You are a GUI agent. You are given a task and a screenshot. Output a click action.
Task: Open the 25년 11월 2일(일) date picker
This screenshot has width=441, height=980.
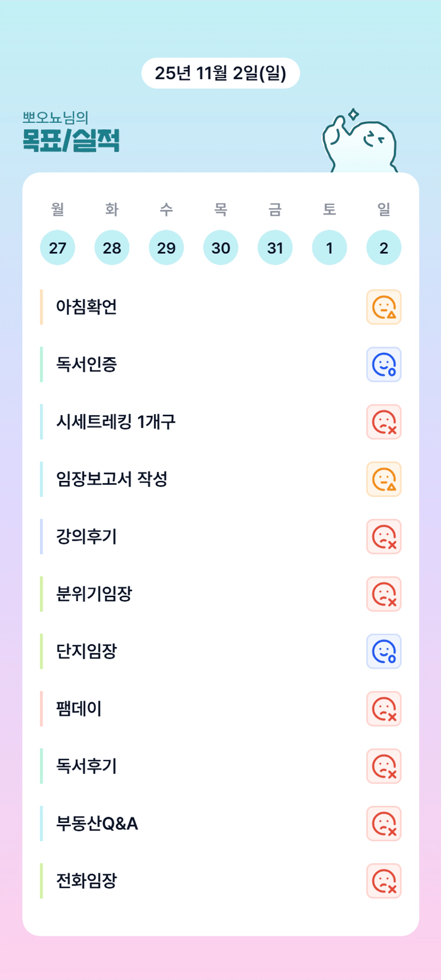click(220, 73)
